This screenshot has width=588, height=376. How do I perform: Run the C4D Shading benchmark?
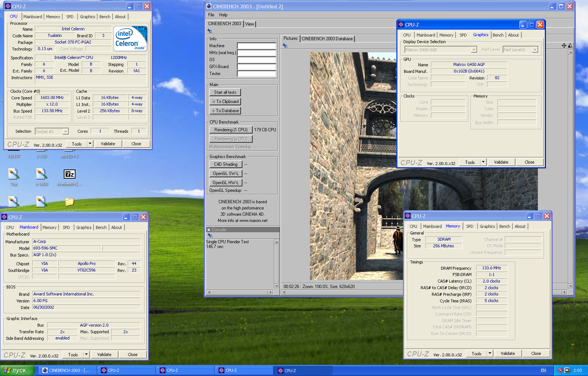(226, 164)
